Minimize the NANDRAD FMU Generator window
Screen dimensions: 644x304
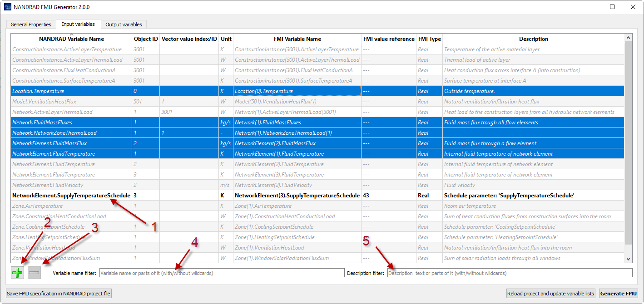[x=591, y=7]
